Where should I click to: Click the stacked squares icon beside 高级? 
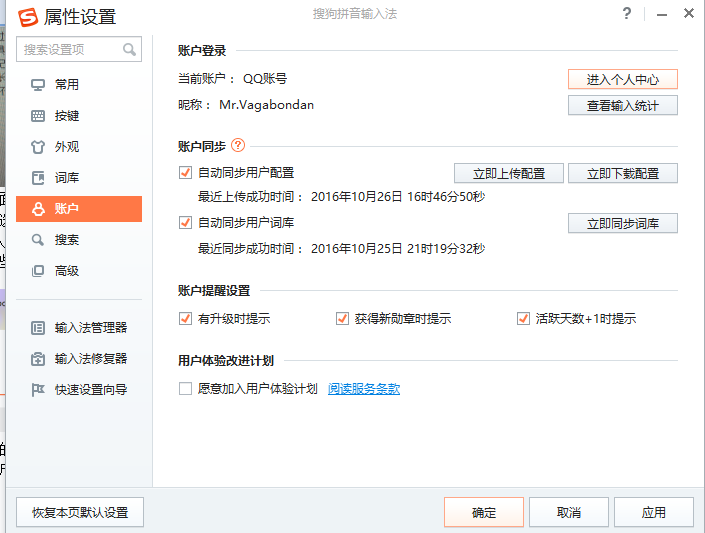tap(38, 271)
